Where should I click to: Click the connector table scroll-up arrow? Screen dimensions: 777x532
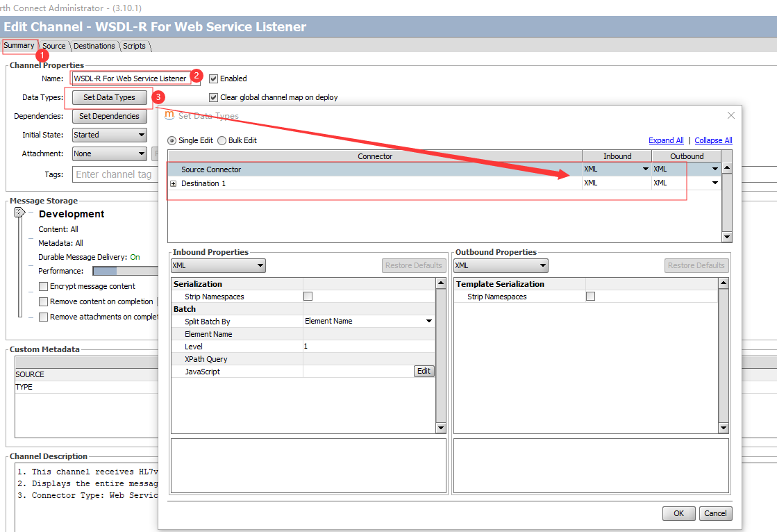pos(727,168)
